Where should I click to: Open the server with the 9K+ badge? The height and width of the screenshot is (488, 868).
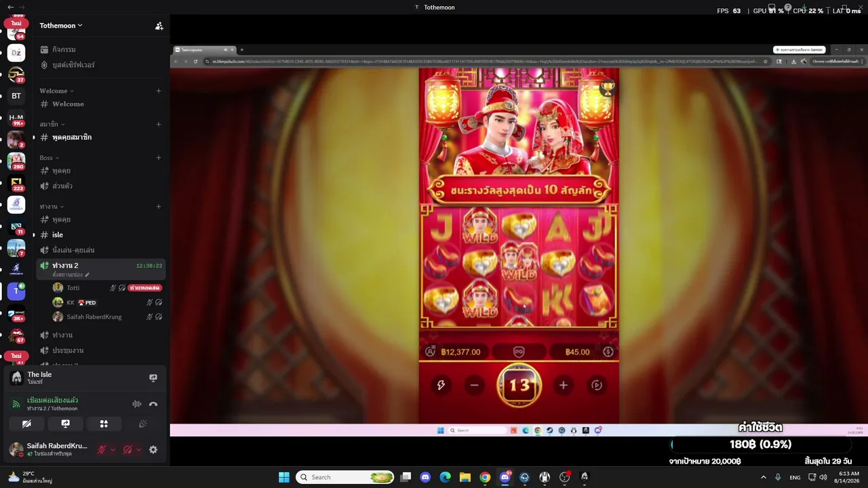pos(16,118)
